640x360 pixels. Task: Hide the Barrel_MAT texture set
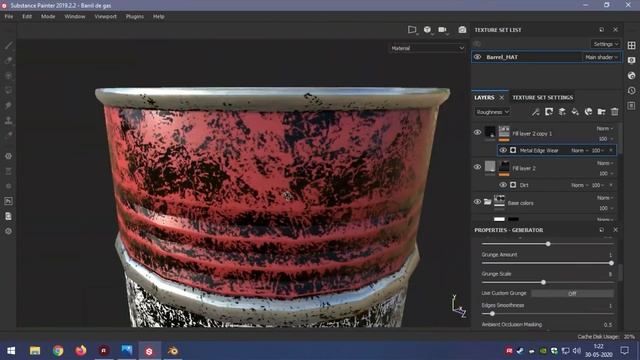(477, 57)
